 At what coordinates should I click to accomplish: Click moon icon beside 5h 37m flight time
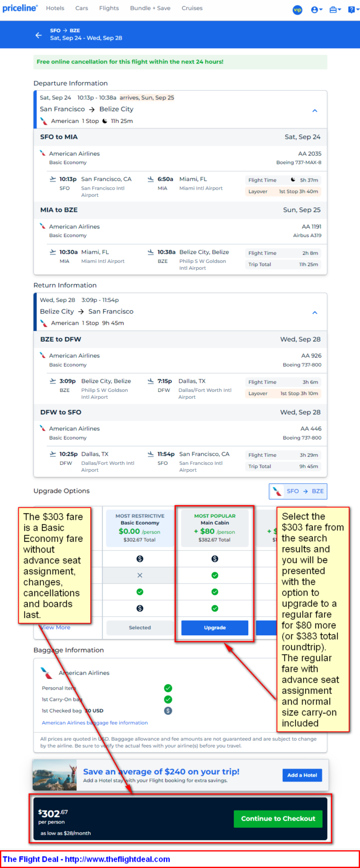(293, 180)
